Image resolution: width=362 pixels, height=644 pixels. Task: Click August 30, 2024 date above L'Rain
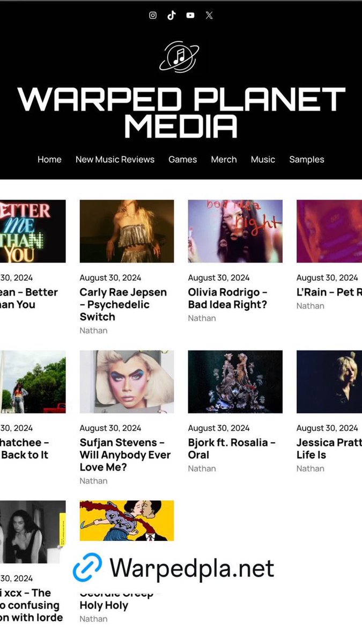(x=327, y=277)
